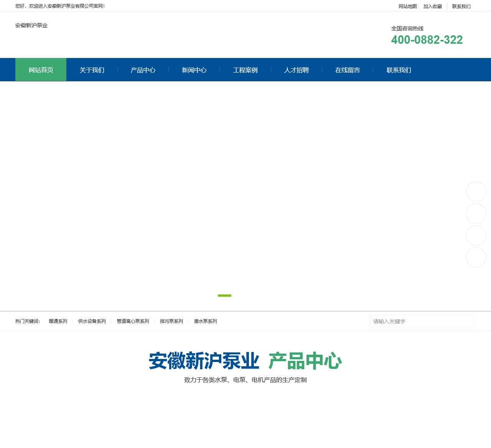Select the 网站首页 navigation tab

(41, 69)
